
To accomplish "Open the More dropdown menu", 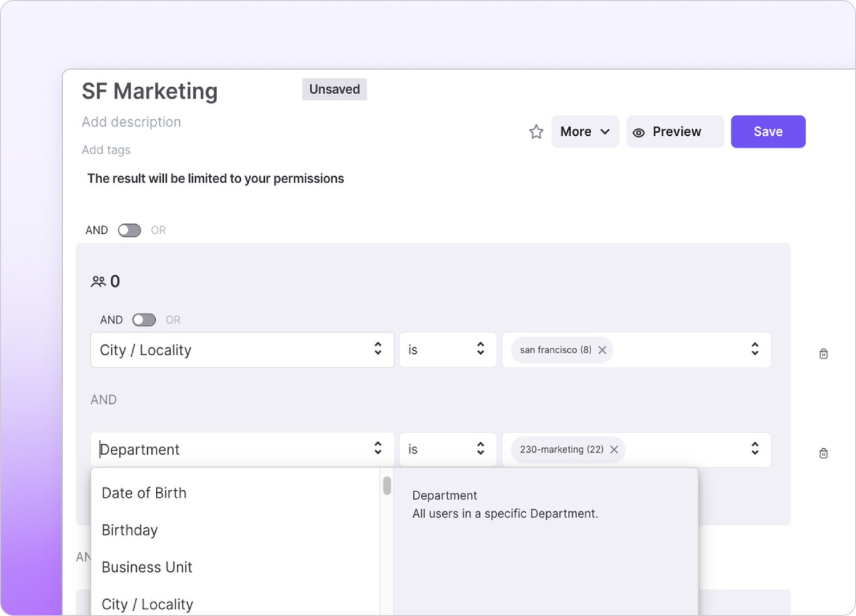I will point(585,132).
